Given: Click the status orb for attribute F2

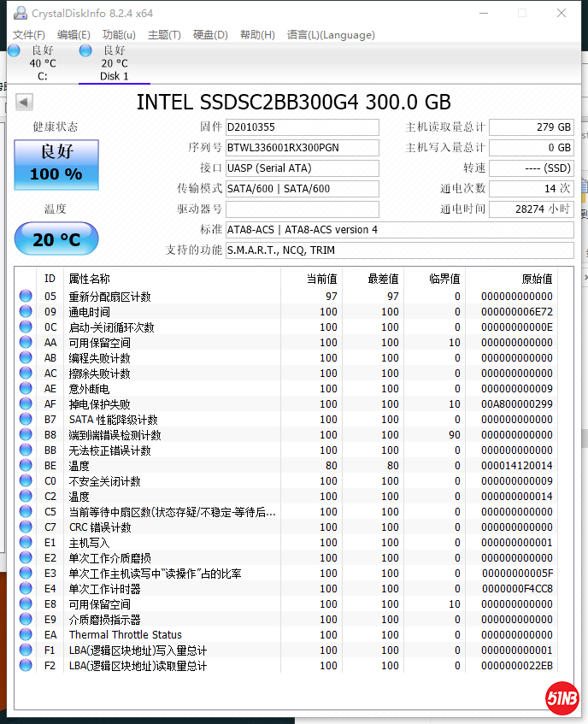Looking at the screenshot, I should (26, 666).
